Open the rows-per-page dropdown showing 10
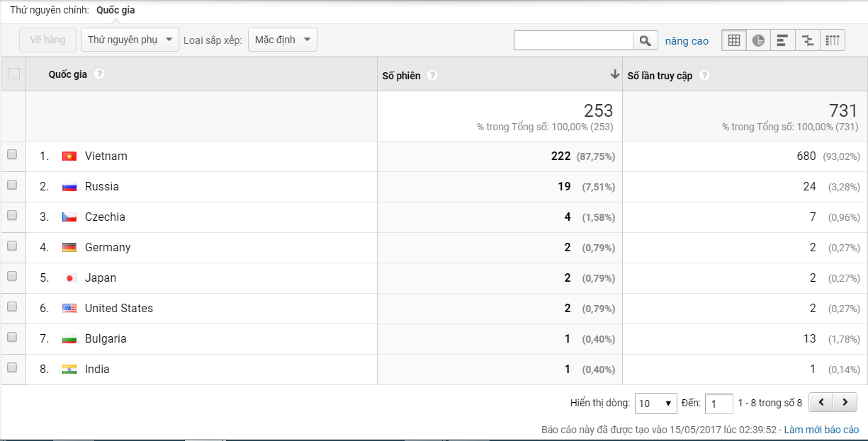 pos(655,403)
